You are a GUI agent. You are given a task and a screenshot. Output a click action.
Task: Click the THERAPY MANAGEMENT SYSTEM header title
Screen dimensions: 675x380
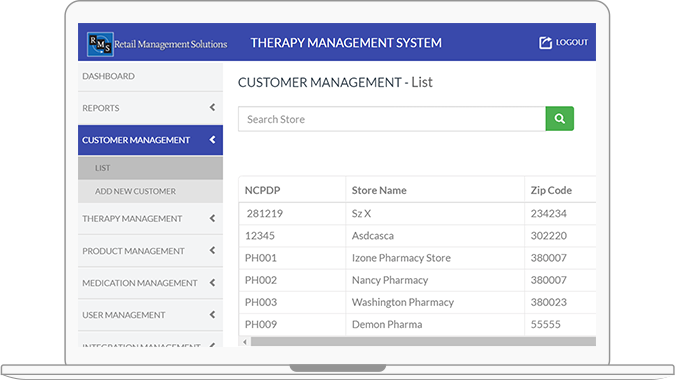tap(346, 43)
